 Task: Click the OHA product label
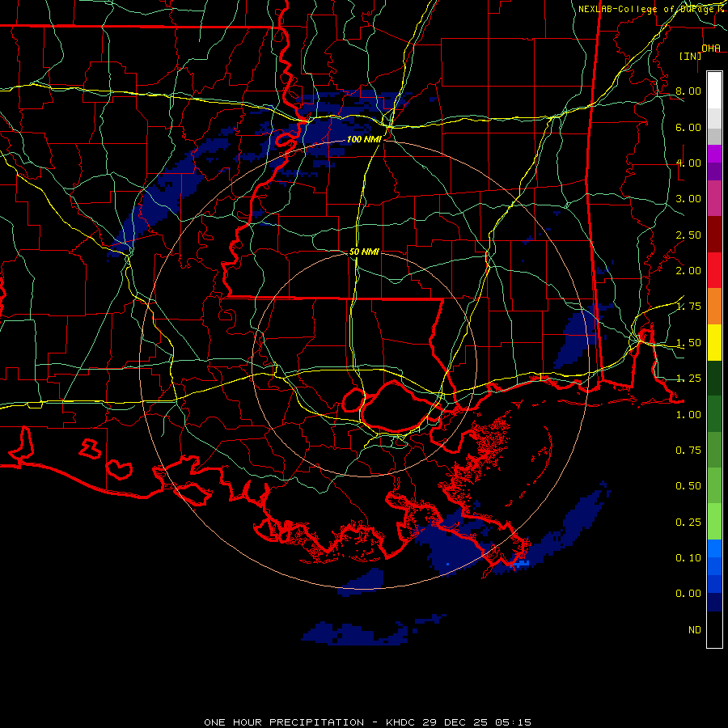coord(711,49)
